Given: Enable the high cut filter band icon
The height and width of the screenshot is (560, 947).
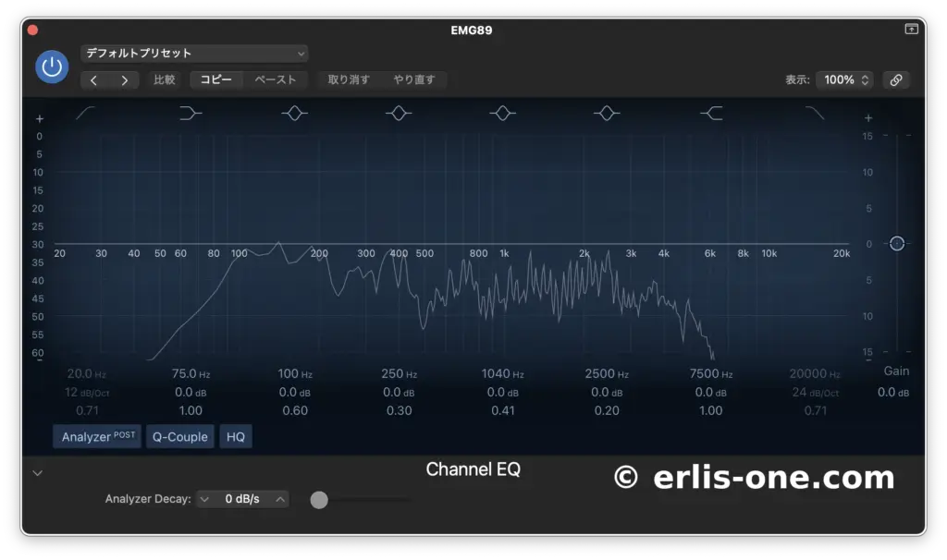Looking at the screenshot, I should point(815,113).
